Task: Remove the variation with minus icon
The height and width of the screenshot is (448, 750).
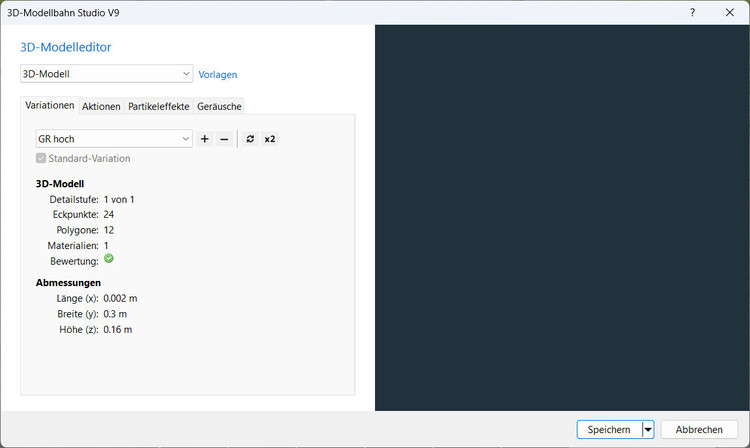Action: tap(224, 139)
